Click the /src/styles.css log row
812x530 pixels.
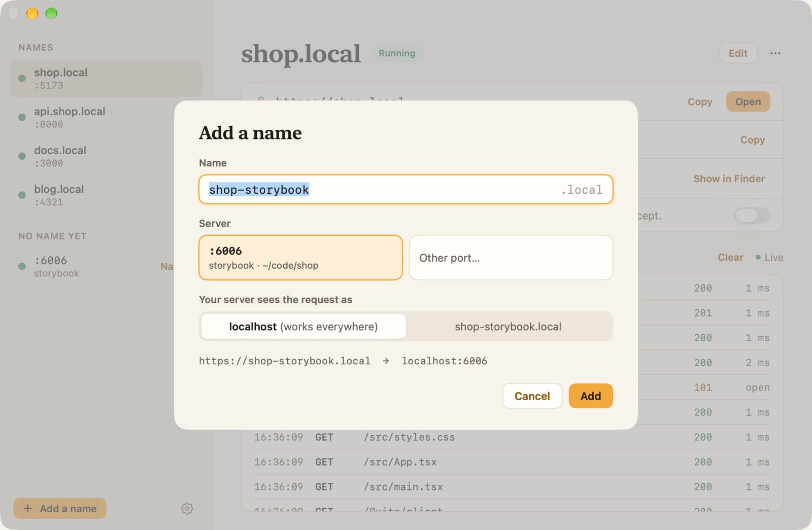click(512, 437)
